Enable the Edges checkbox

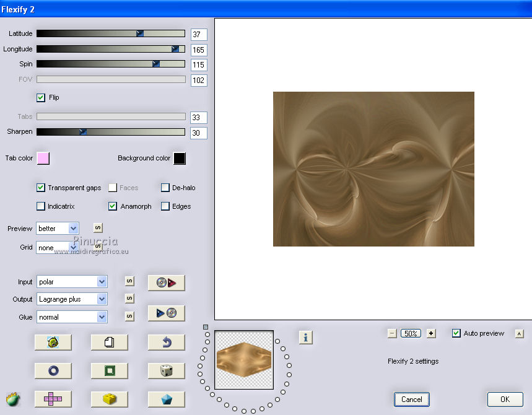click(165, 206)
